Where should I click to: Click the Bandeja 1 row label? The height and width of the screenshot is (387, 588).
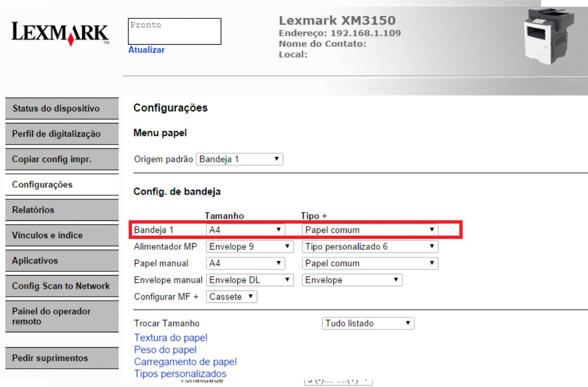pos(153,230)
